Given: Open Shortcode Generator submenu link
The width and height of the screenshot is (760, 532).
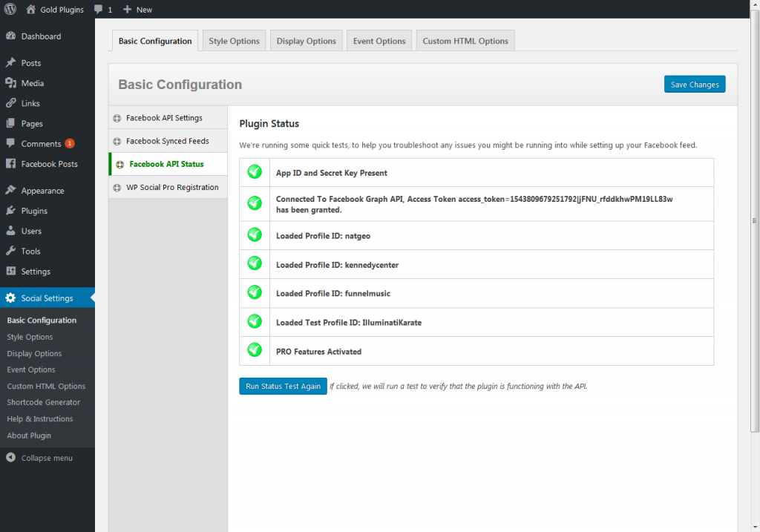Looking at the screenshot, I should pos(43,402).
